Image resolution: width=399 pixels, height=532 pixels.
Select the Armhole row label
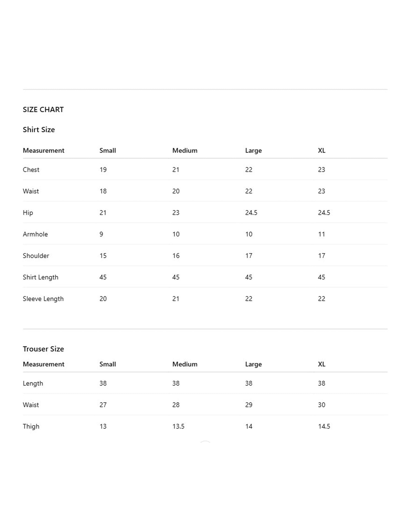pos(35,234)
